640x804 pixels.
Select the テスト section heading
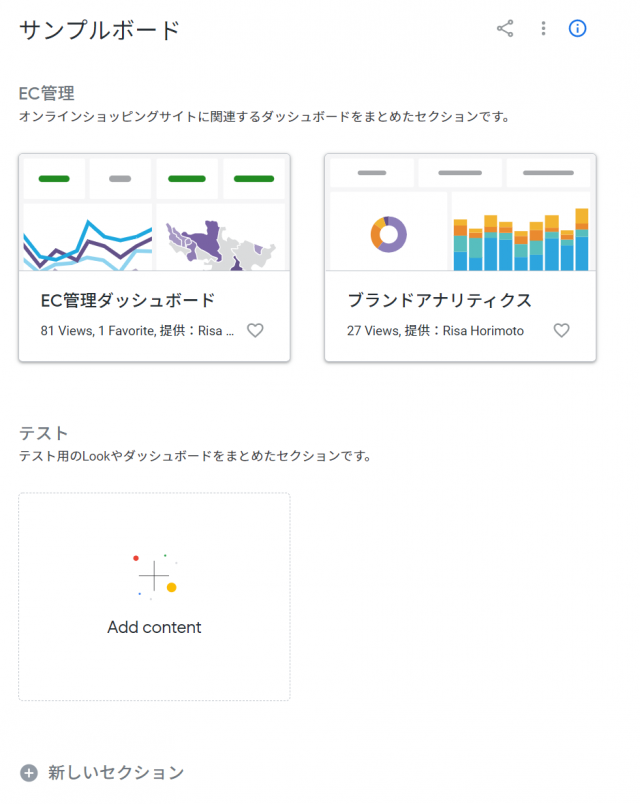[x=44, y=433]
